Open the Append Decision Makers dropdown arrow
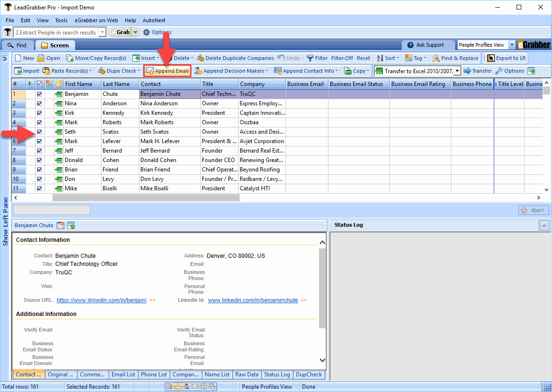The image size is (552, 392). [267, 71]
